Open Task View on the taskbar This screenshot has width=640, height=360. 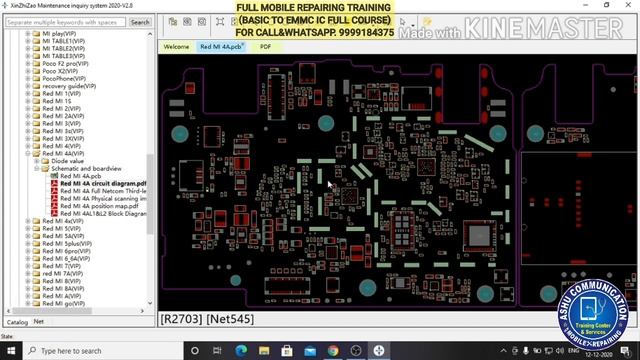point(217,351)
